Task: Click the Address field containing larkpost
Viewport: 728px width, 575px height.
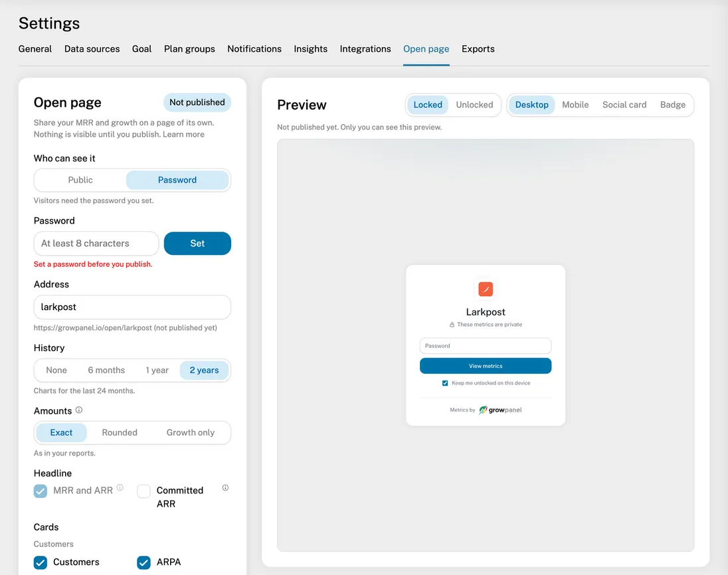Action: point(132,307)
